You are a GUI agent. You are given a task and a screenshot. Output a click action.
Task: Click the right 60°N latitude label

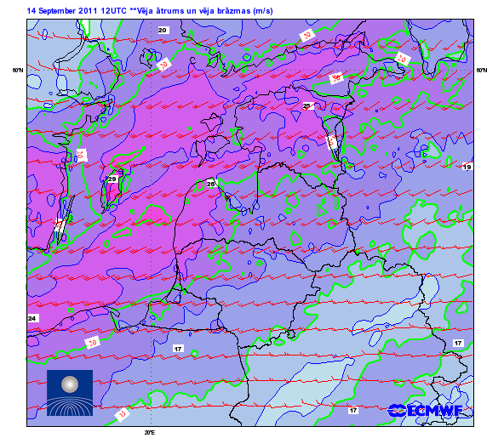pyautogui.click(x=481, y=70)
